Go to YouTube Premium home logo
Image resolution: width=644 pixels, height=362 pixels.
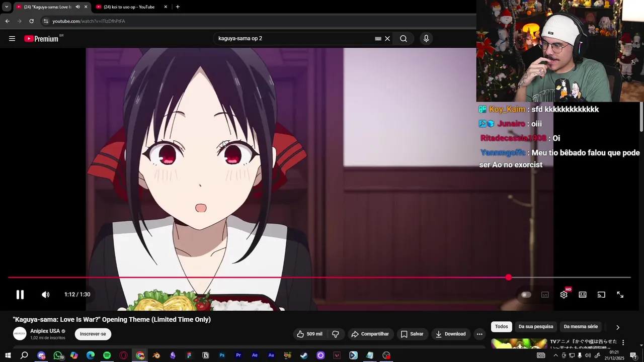click(x=42, y=39)
